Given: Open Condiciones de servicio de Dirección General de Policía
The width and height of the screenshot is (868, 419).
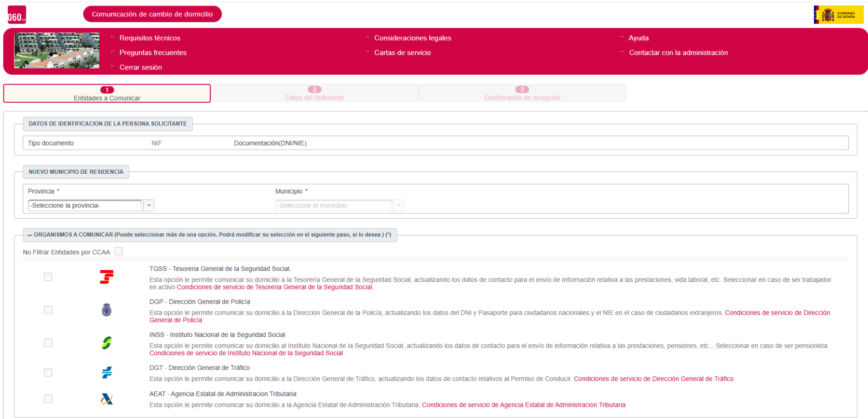Looking at the screenshot, I should pyautogui.click(x=777, y=313).
